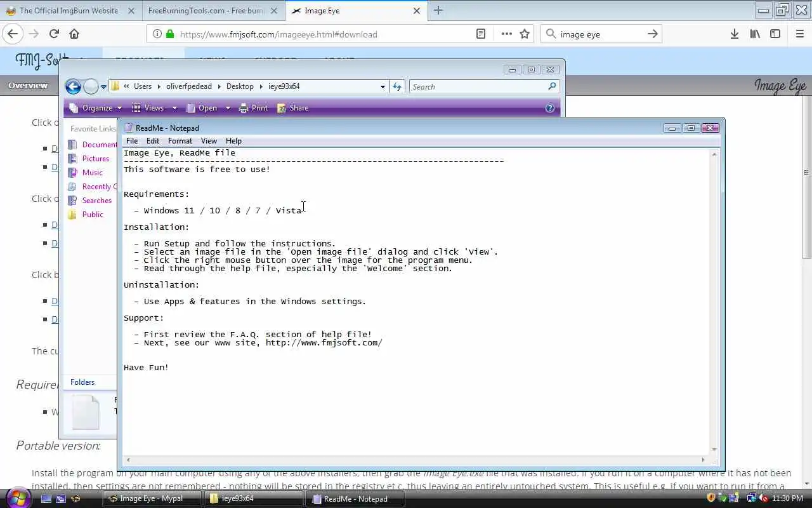Open Music in Favorite Links
812x508 pixels.
tap(86, 173)
